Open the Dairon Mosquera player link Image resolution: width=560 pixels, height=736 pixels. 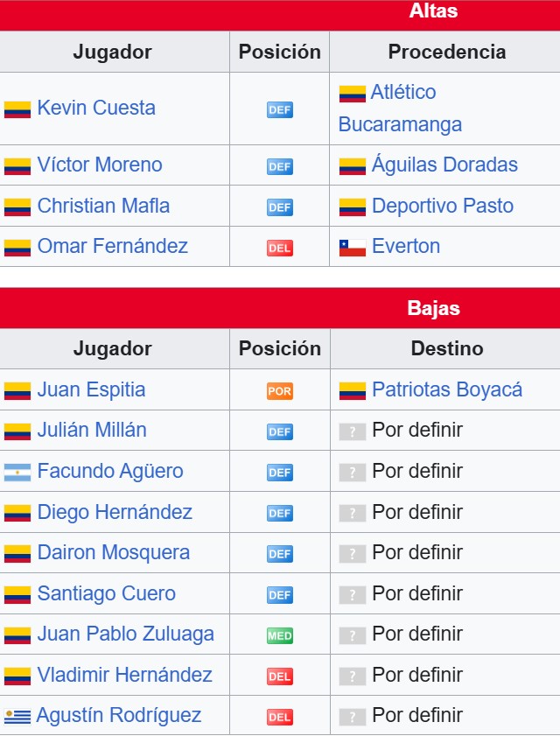pyautogui.click(x=114, y=552)
